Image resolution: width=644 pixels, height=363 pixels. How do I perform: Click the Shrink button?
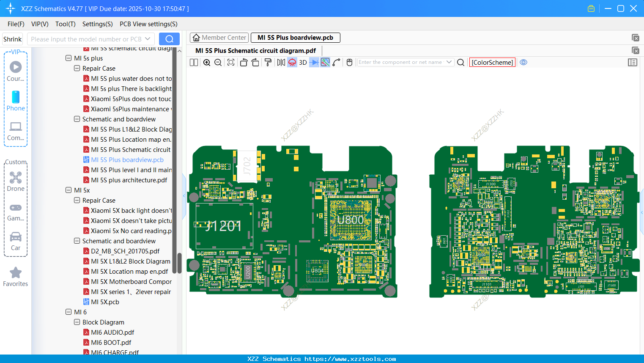[x=13, y=39]
